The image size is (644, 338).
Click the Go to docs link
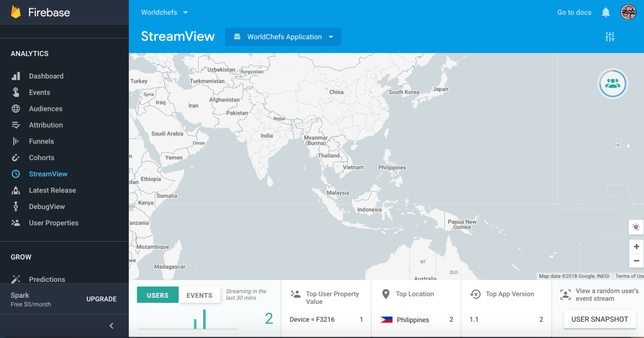[574, 13]
